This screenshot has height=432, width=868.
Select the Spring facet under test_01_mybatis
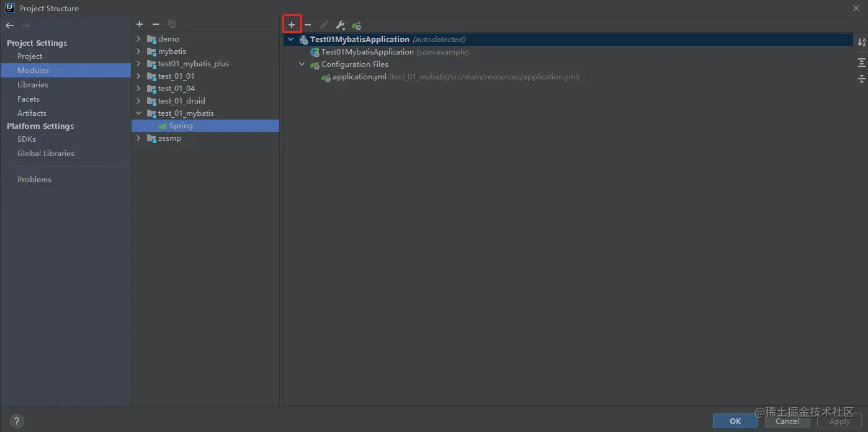[x=205, y=126]
